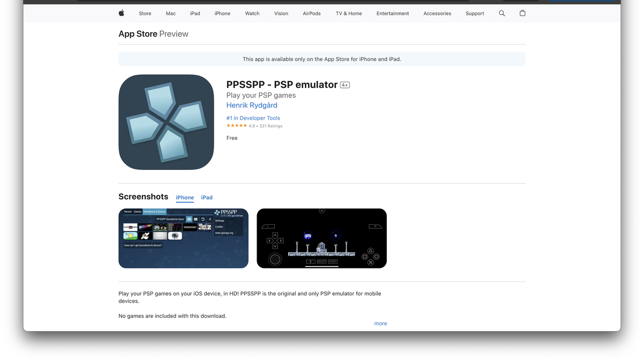The width and height of the screenshot is (644, 362).
Task: Click the availability notice banner
Action: [x=322, y=59]
